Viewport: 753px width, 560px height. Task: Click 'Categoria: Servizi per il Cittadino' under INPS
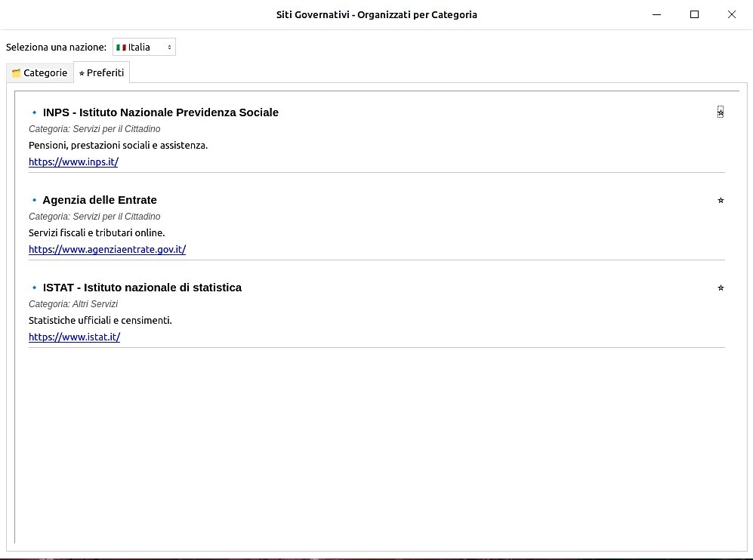[94, 129]
